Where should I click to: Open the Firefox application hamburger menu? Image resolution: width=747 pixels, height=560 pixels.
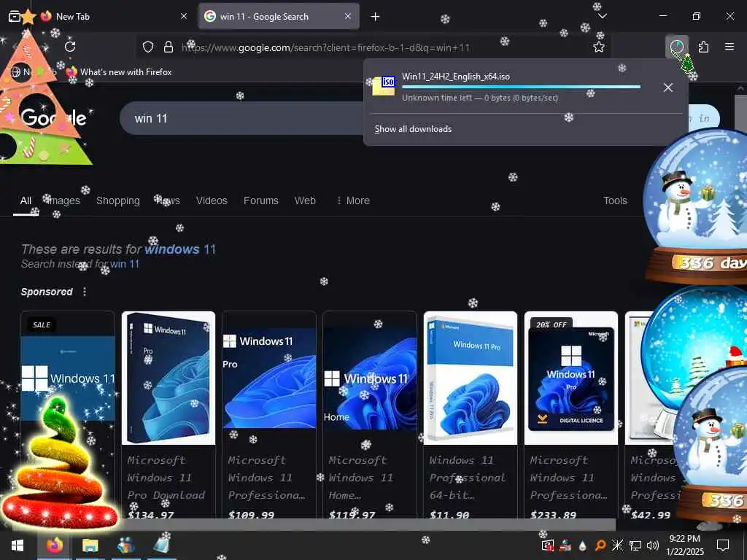click(x=729, y=47)
